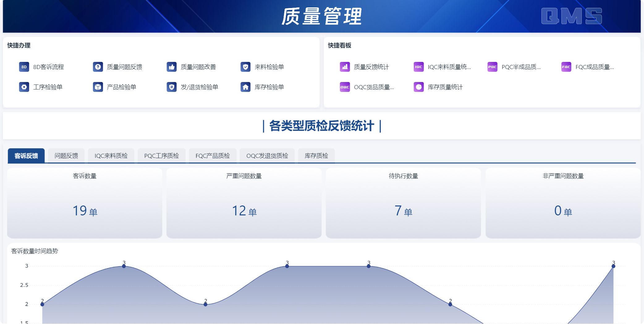Viewport: 644px width, 324px height.
Task: Switch to the IQC来料质检 tab
Action: (111, 156)
